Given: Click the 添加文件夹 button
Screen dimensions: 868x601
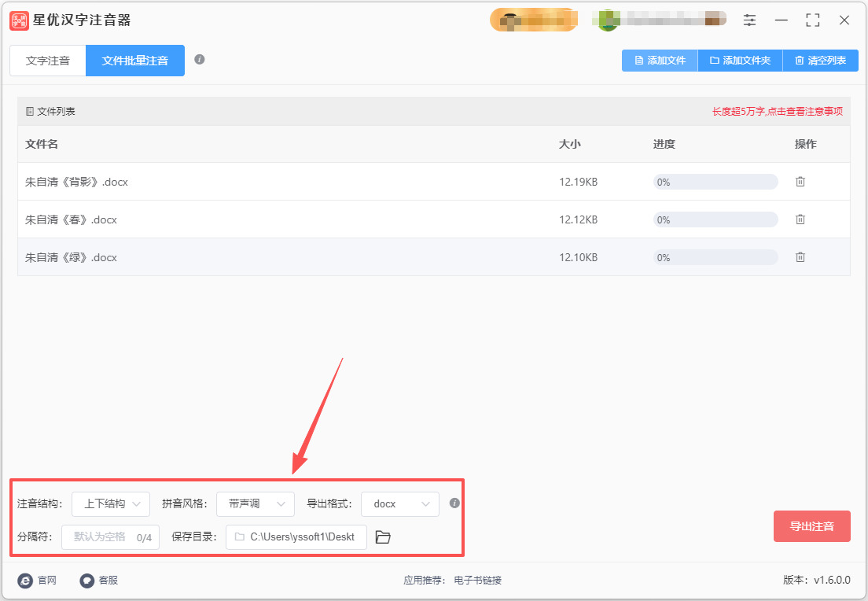Looking at the screenshot, I should [740, 61].
